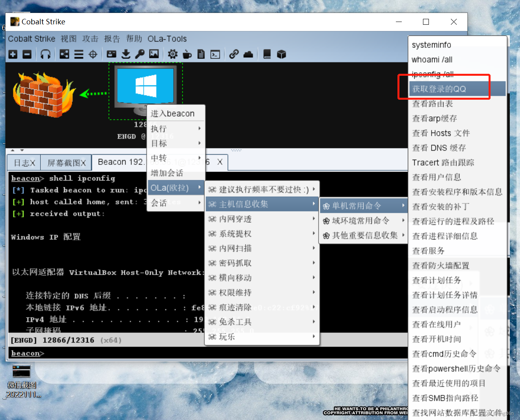Expand the 会话 submenu

pyautogui.click(x=176, y=203)
